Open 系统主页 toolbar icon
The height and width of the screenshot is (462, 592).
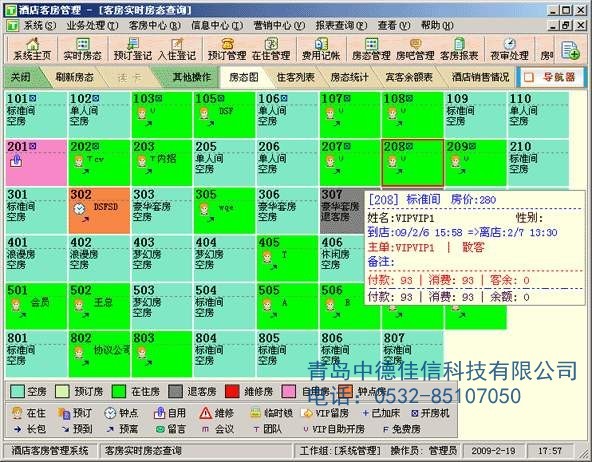(x=32, y=49)
